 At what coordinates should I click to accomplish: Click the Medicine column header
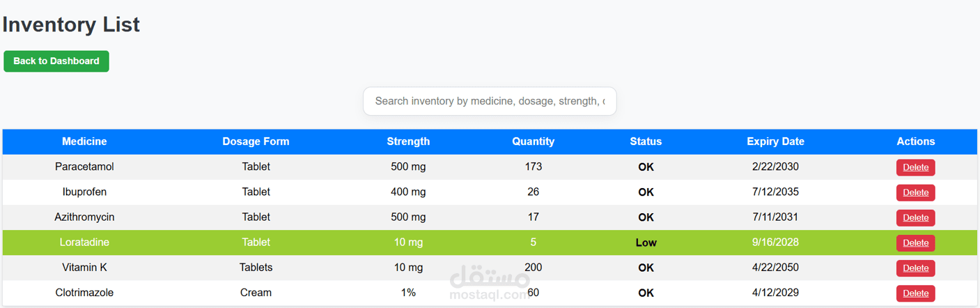[x=84, y=141]
